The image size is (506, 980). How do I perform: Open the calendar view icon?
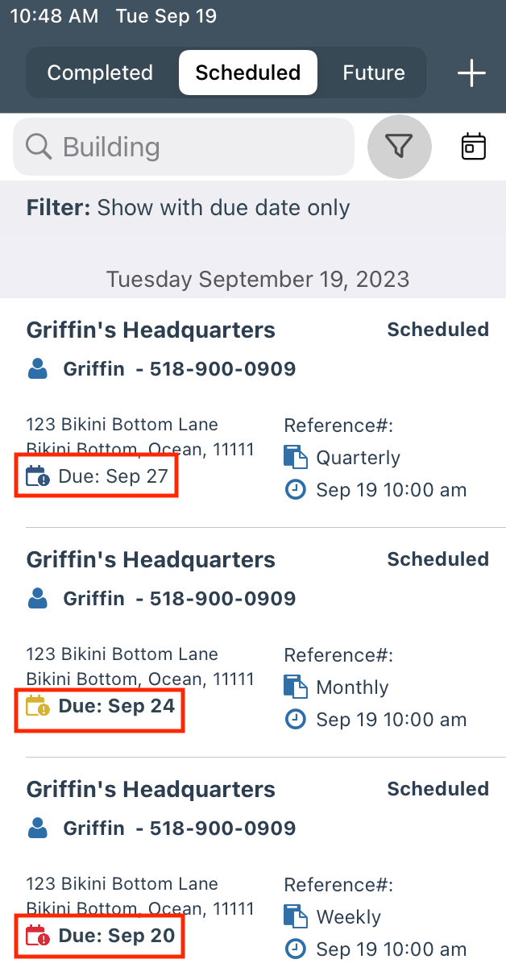[x=473, y=147]
